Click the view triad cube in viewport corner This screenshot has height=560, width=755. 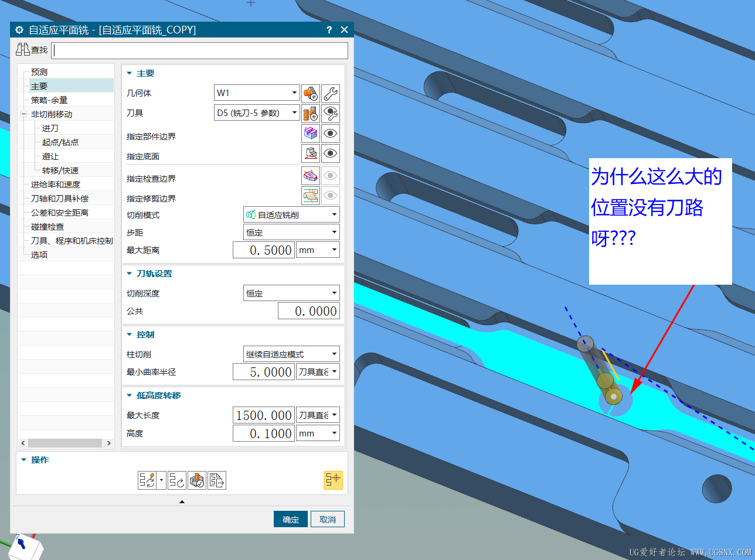click(26, 547)
